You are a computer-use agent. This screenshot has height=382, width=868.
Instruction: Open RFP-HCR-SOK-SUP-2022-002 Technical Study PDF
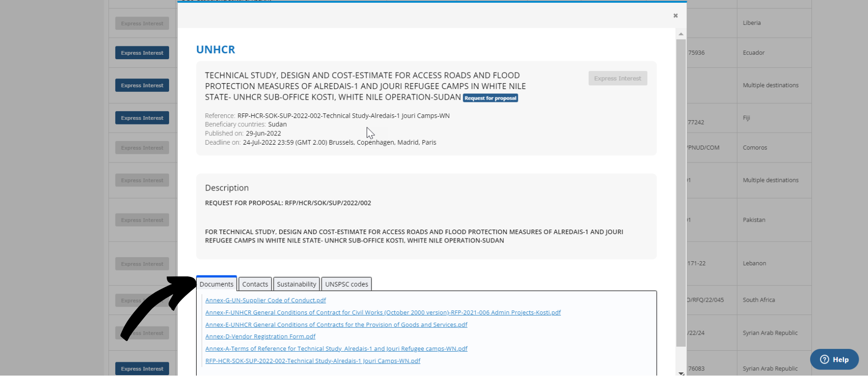[313, 361]
